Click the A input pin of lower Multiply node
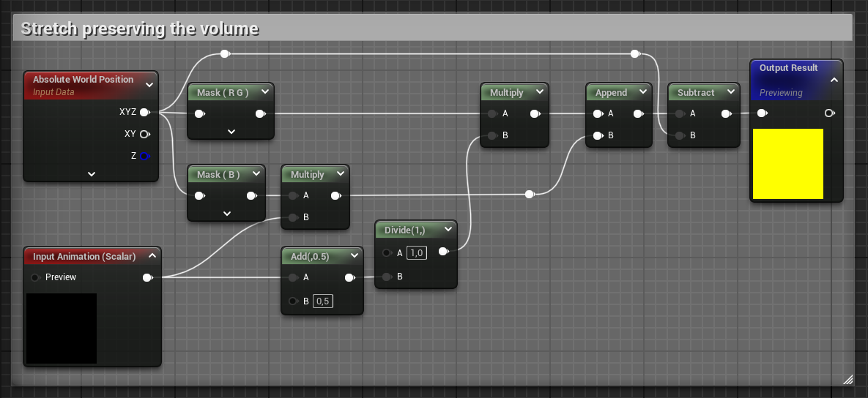The height and width of the screenshot is (398, 868). click(293, 195)
